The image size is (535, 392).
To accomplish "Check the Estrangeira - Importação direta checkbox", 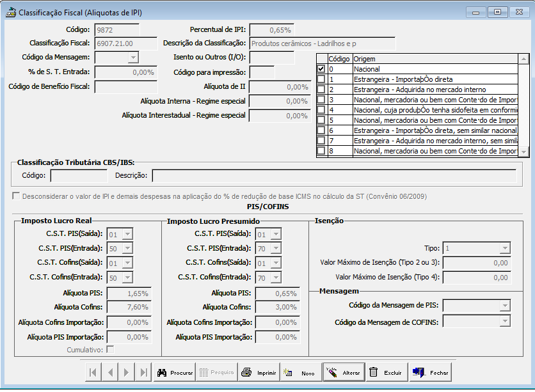I will click(x=321, y=79).
